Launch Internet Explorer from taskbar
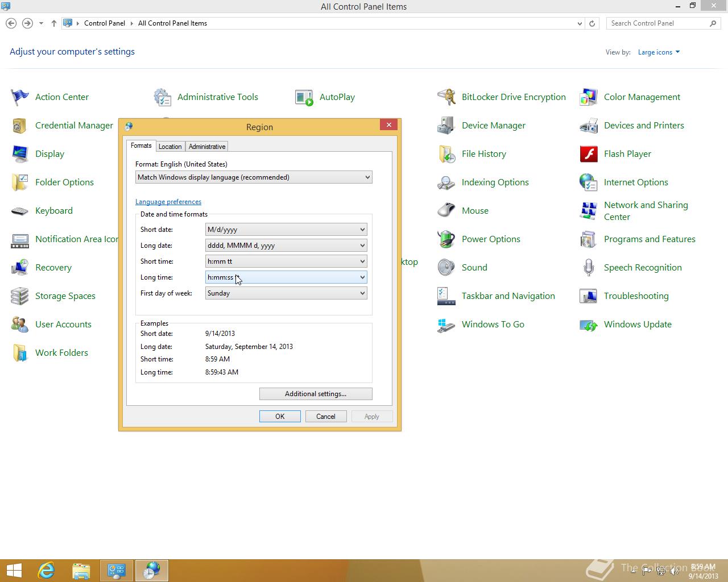Image resolution: width=728 pixels, height=582 pixels. click(46, 571)
